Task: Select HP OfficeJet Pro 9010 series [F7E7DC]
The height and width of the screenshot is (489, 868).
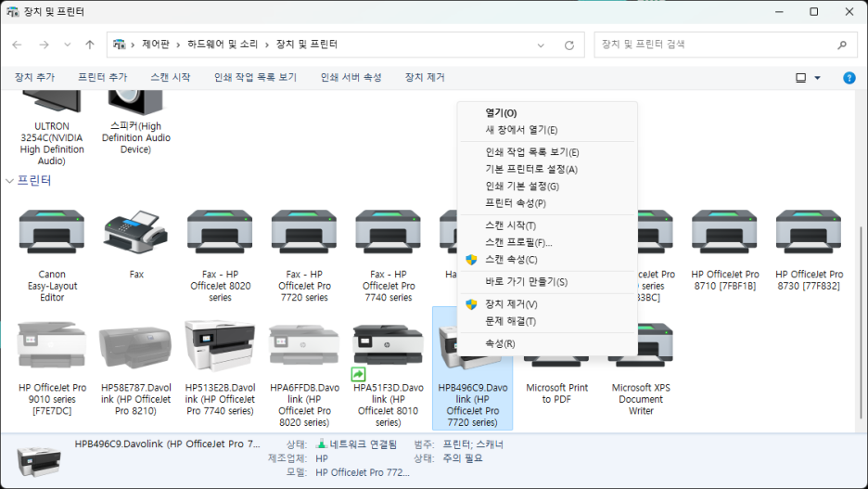Action: point(52,368)
